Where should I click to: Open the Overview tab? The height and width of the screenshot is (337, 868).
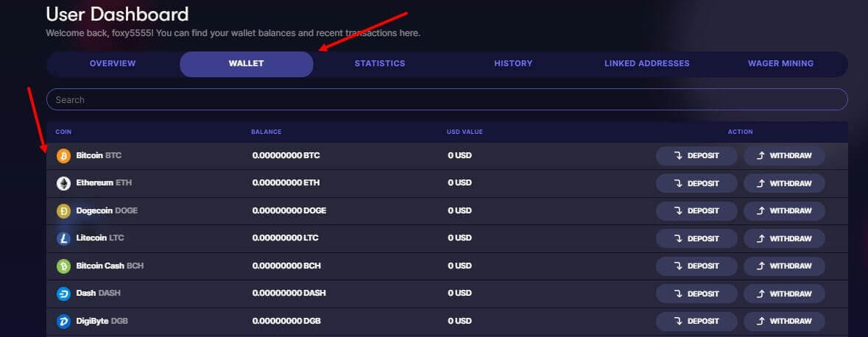pyautogui.click(x=113, y=64)
